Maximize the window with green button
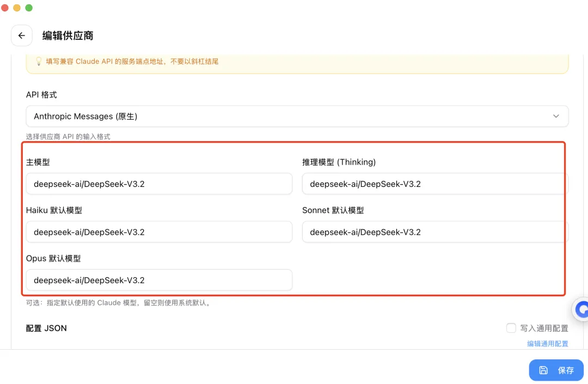This screenshot has width=588, height=384. click(29, 8)
